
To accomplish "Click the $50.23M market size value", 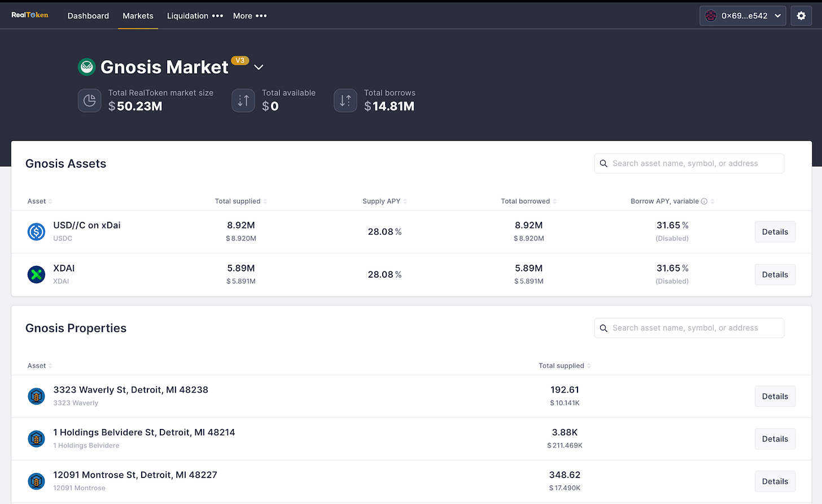I will pyautogui.click(x=135, y=106).
